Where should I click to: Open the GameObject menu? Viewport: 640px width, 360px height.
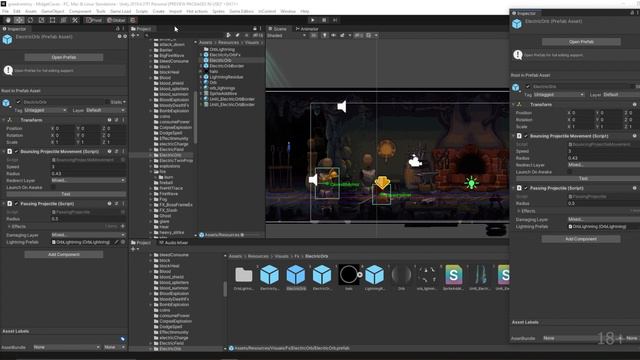pos(53,11)
